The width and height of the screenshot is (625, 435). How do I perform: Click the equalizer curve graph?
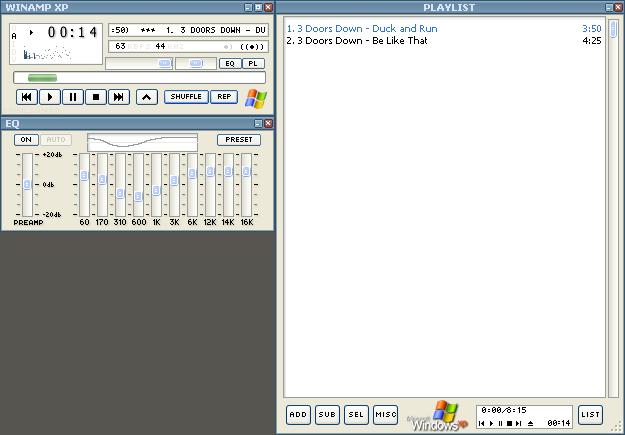point(142,142)
